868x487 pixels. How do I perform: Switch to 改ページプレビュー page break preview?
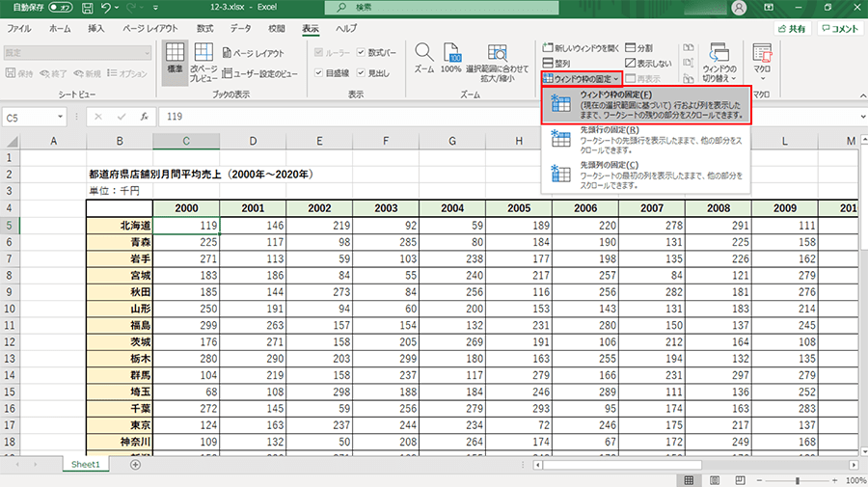(x=203, y=63)
